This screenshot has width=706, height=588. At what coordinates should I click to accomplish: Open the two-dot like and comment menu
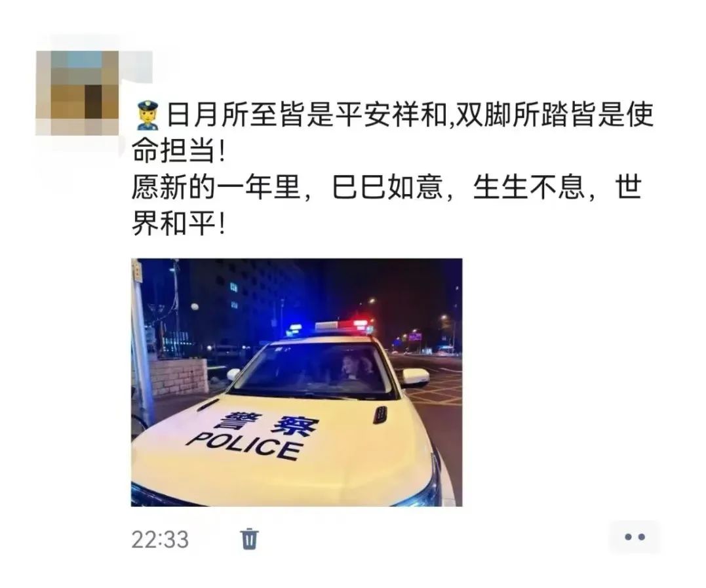635,537
